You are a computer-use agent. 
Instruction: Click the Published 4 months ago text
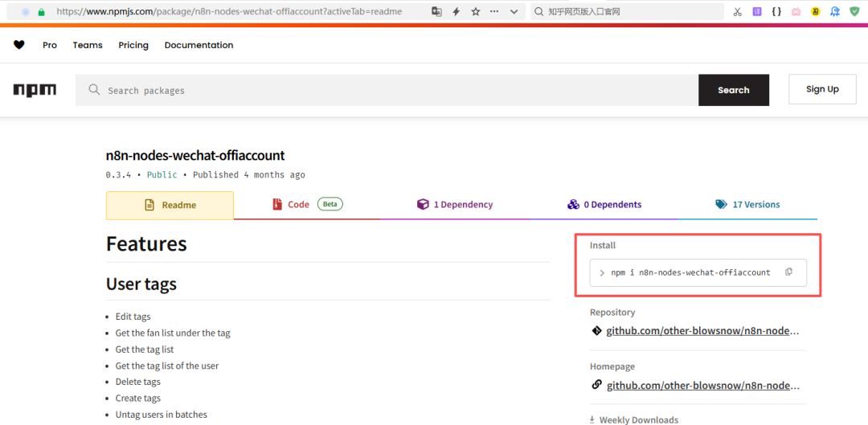click(x=248, y=175)
